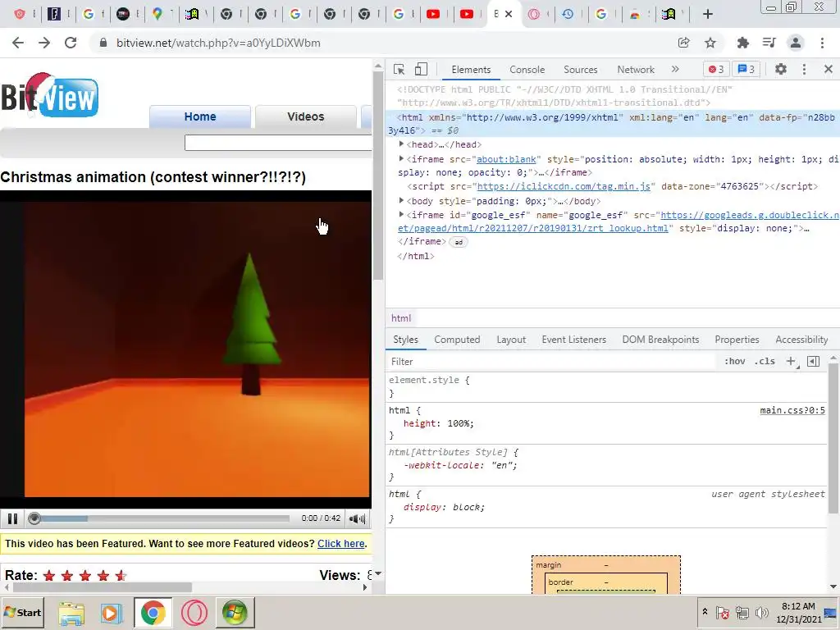Screen dimensions: 840x630
Task: Expand the body element node
Action: point(401,200)
